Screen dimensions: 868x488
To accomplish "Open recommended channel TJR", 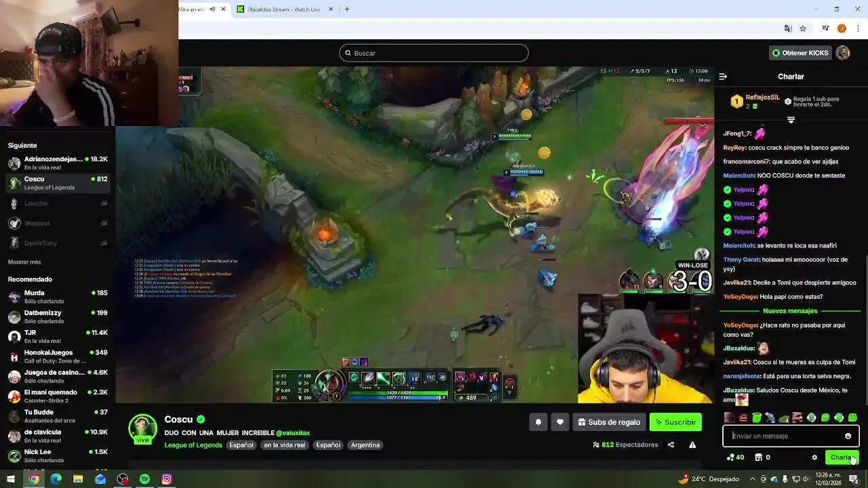I will coord(58,336).
